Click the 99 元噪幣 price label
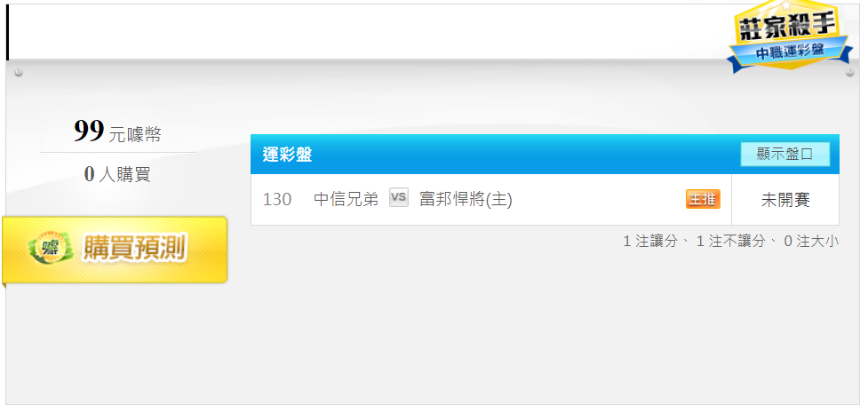The width and height of the screenshot is (868, 414). (117, 132)
